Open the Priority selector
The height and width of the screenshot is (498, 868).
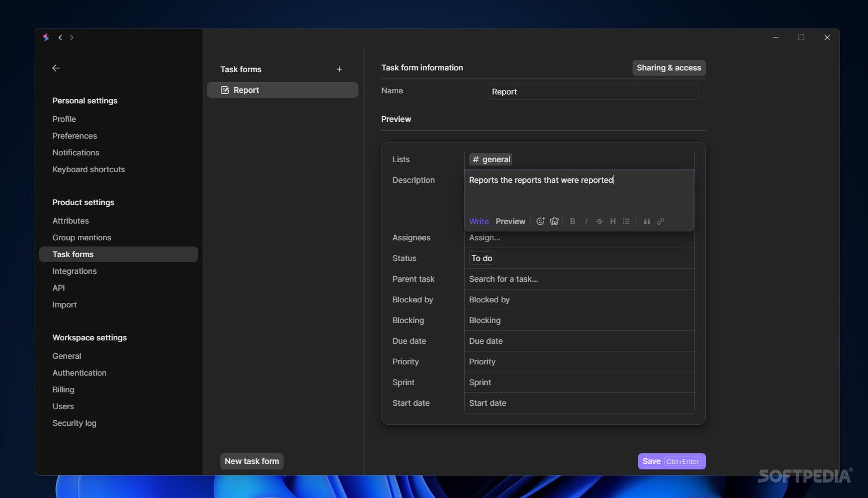[579, 362]
